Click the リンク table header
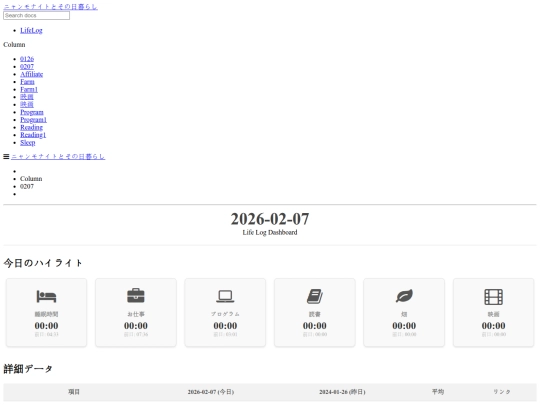The width and height of the screenshot is (540, 405). 501,392
